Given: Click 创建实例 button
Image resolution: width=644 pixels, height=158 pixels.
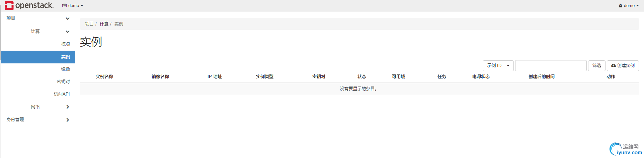Looking at the screenshot, I should (x=623, y=65).
